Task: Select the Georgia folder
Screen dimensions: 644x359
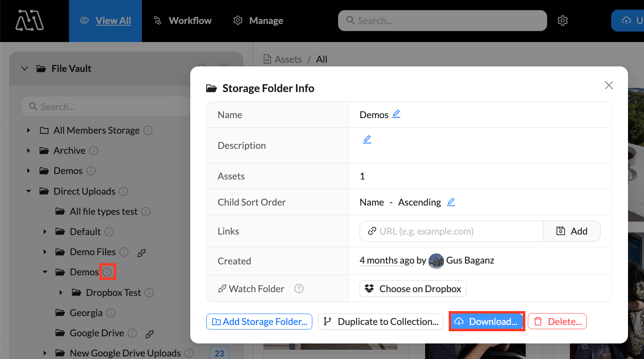Action: [x=86, y=313]
